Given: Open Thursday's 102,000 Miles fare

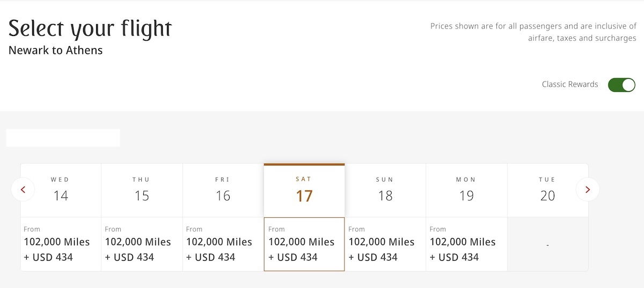Looking at the screenshot, I should pyautogui.click(x=142, y=244).
